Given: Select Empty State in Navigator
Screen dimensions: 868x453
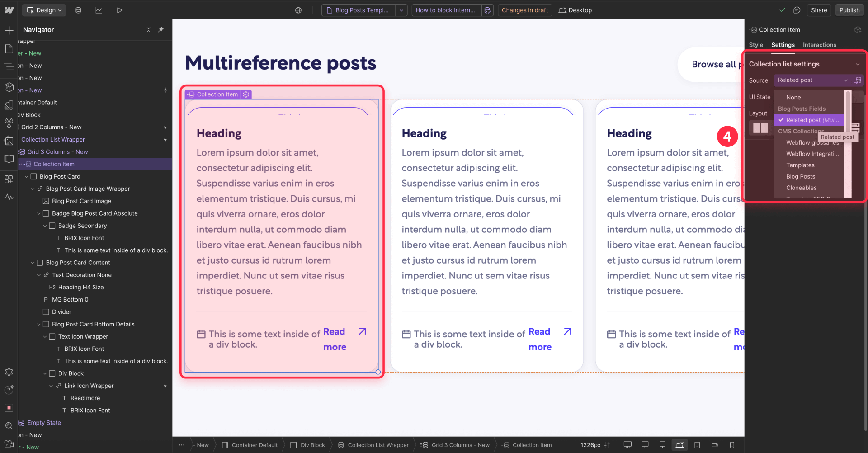Looking at the screenshot, I should 44,423.
